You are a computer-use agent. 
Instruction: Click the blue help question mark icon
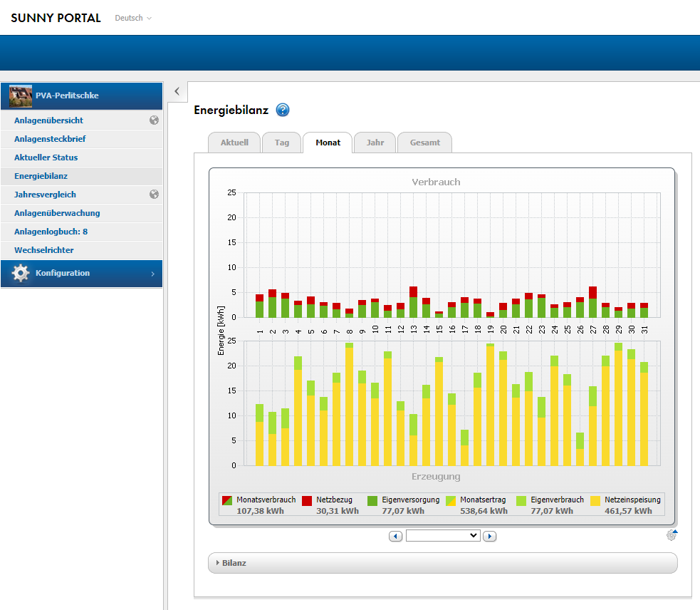click(x=283, y=110)
